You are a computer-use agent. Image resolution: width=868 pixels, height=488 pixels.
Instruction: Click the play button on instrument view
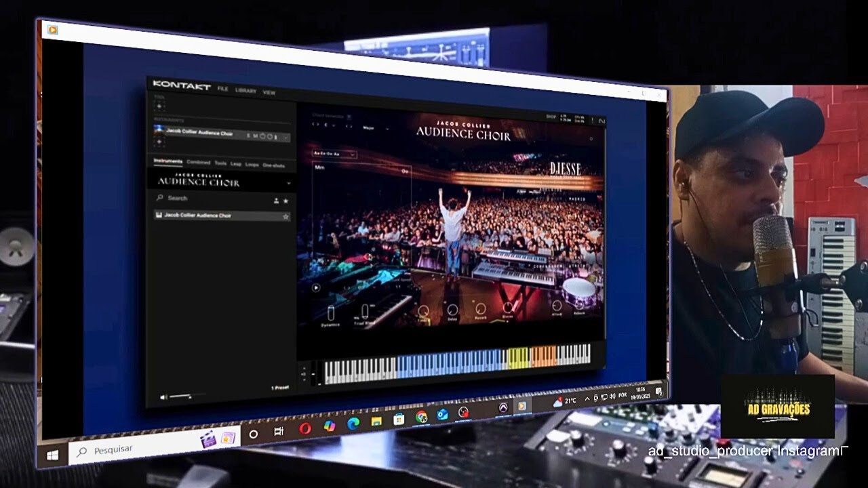tap(316, 287)
